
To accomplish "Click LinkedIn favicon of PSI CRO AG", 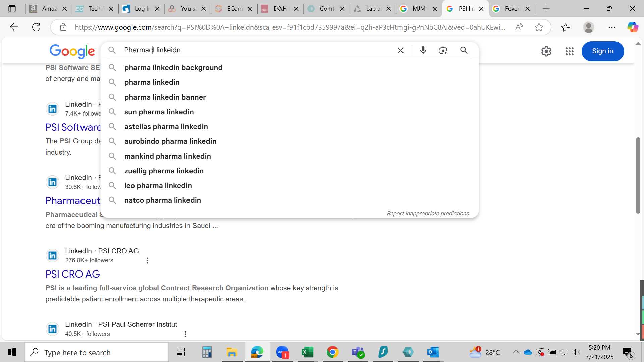I will tap(53, 256).
